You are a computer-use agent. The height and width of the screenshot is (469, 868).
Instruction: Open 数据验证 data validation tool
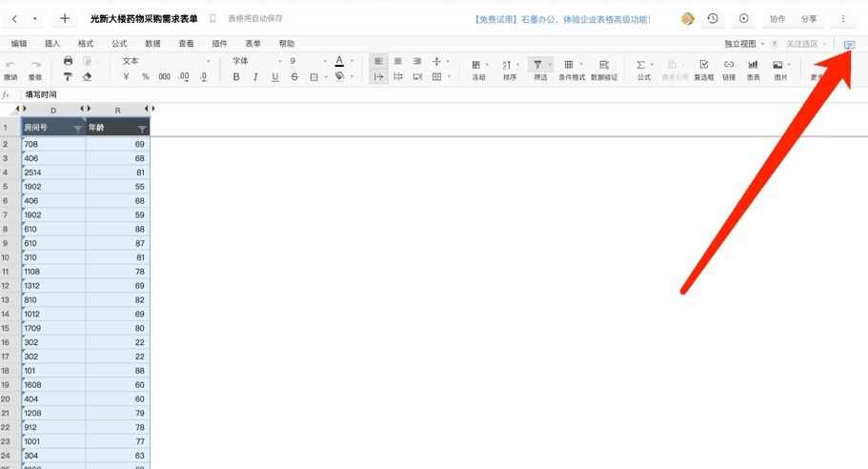[x=604, y=69]
